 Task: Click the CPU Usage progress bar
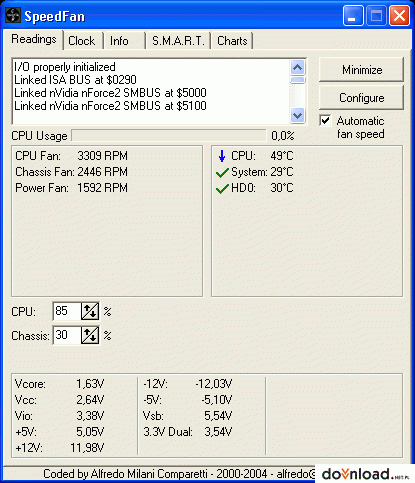169,136
